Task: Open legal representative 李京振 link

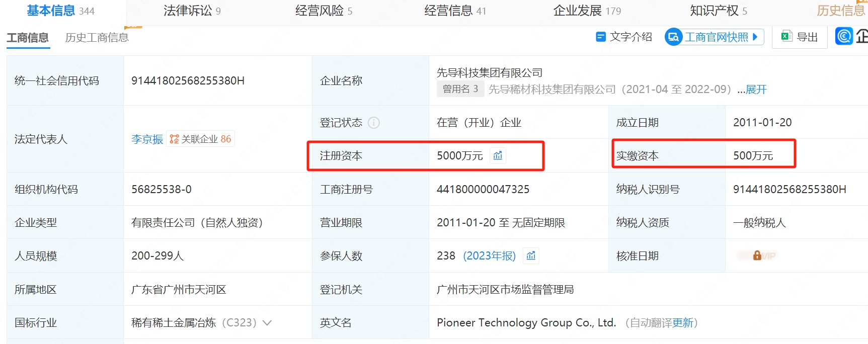Action: (147, 139)
